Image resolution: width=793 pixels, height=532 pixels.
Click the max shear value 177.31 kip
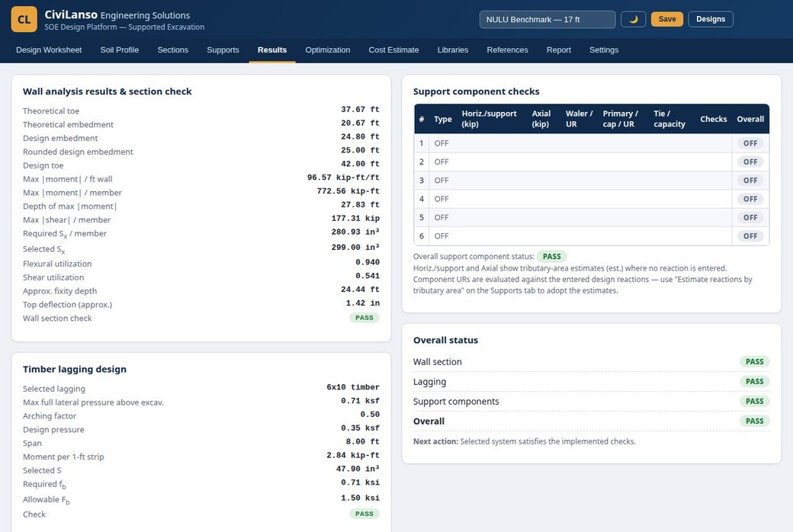[355, 219]
